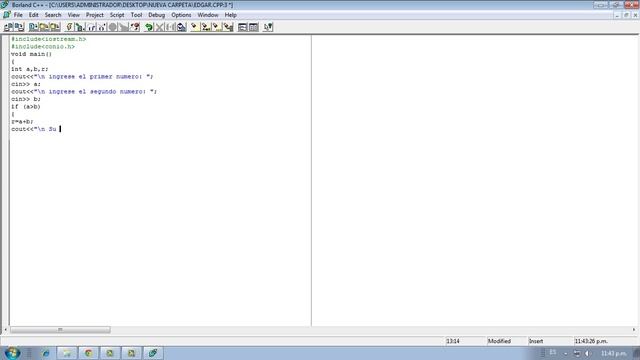This screenshot has width=640, height=360.
Task: Click the '11:43:26 p.m.' status bar time
Action: [591, 341]
